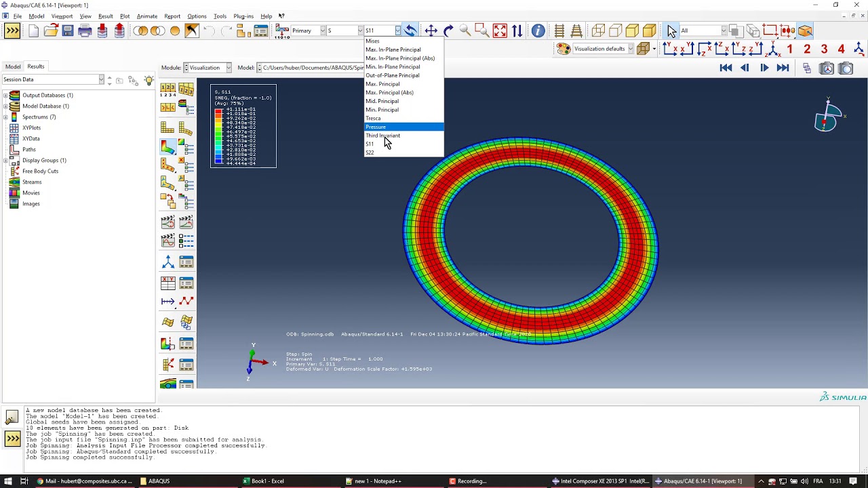Switch to the Results tab
The height and width of the screenshot is (488, 868).
tap(36, 66)
